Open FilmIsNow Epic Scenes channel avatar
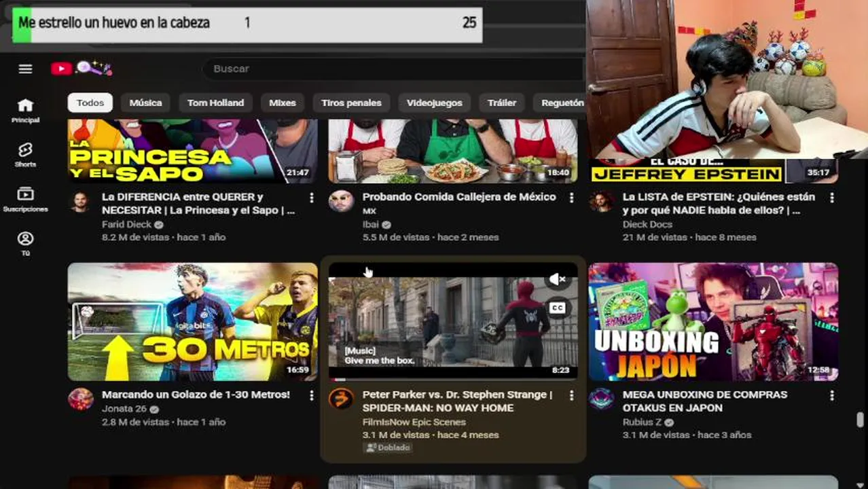This screenshot has height=489, width=868. [x=341, y=399]
